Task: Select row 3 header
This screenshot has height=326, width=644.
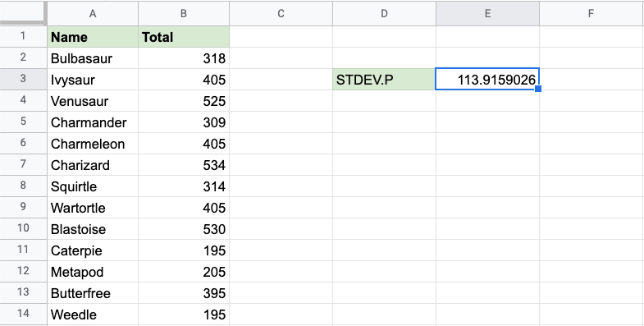Action: point(24,79)
